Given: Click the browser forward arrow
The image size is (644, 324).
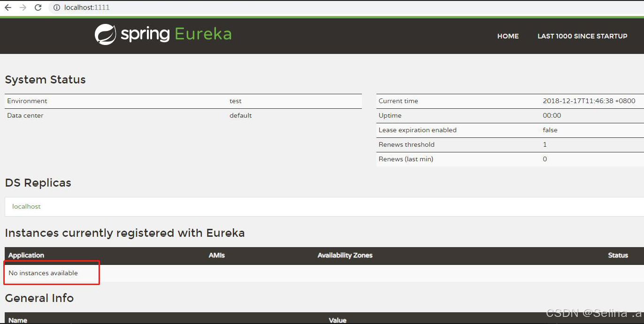Looking at the screenshot, I should [x=22, y=7].
